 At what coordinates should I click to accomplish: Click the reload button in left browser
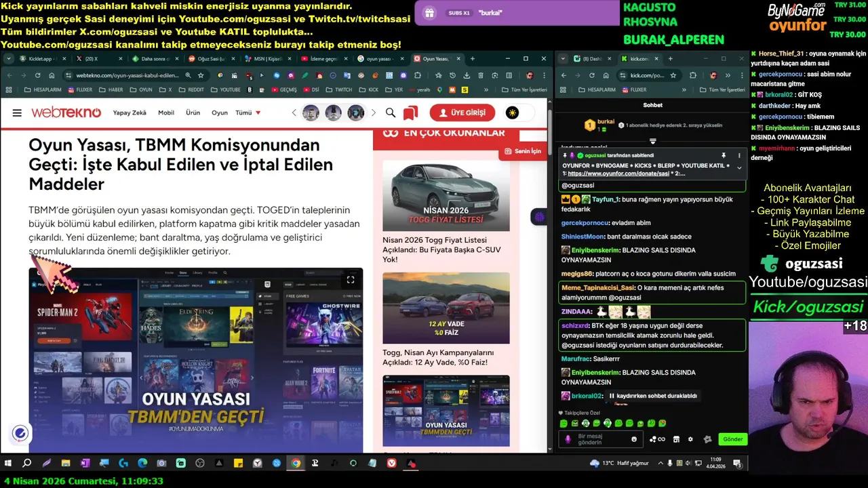(x=38, y=75)
